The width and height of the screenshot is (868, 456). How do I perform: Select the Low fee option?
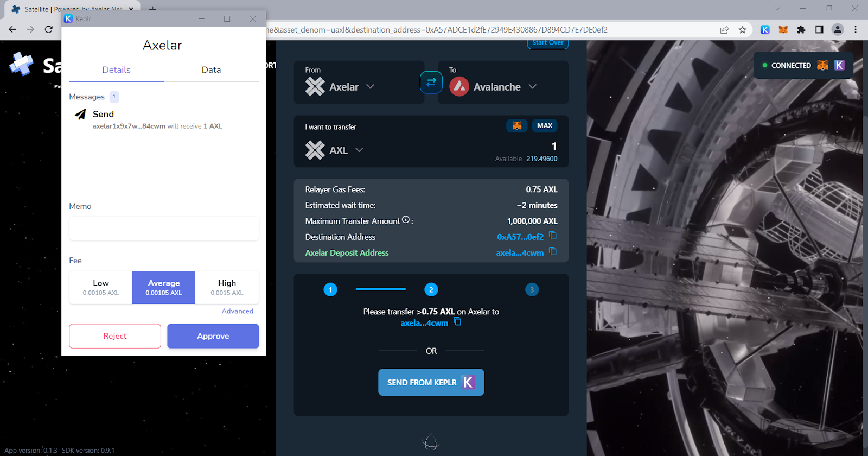click(x=101, y=288)
